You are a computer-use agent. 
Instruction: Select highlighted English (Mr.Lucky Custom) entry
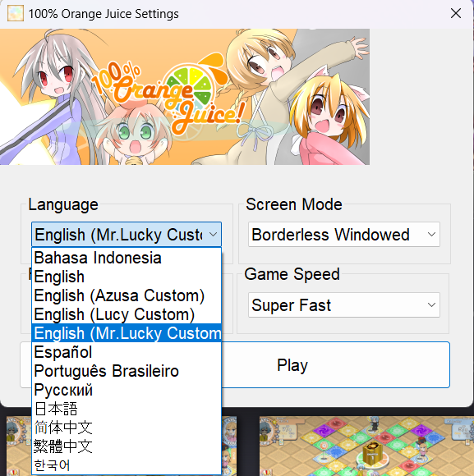(x=127, y=333)
